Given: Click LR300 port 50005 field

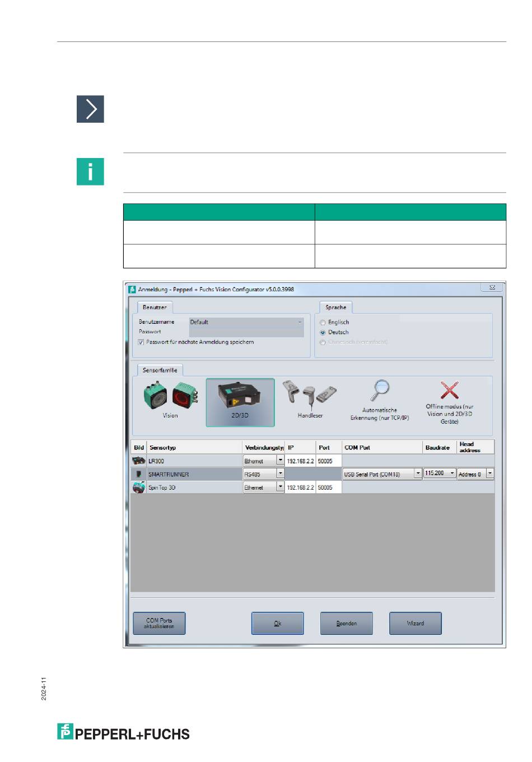Looking at the screenshot, I should (x=329, y=461).
